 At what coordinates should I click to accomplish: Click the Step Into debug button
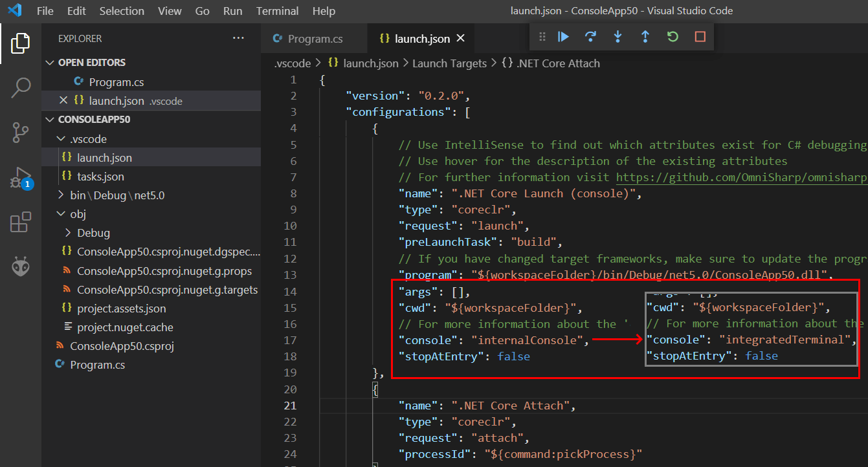[x=618, y=37]
